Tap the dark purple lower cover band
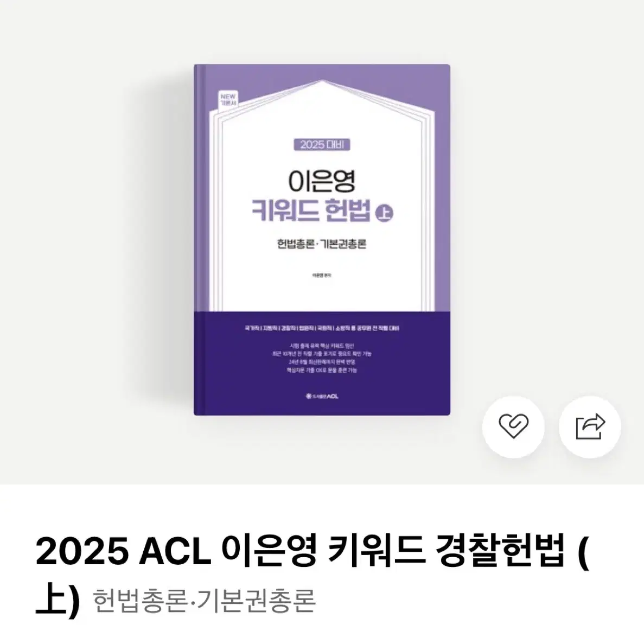Screen dimensions: 644x644 tap(322, 364)
